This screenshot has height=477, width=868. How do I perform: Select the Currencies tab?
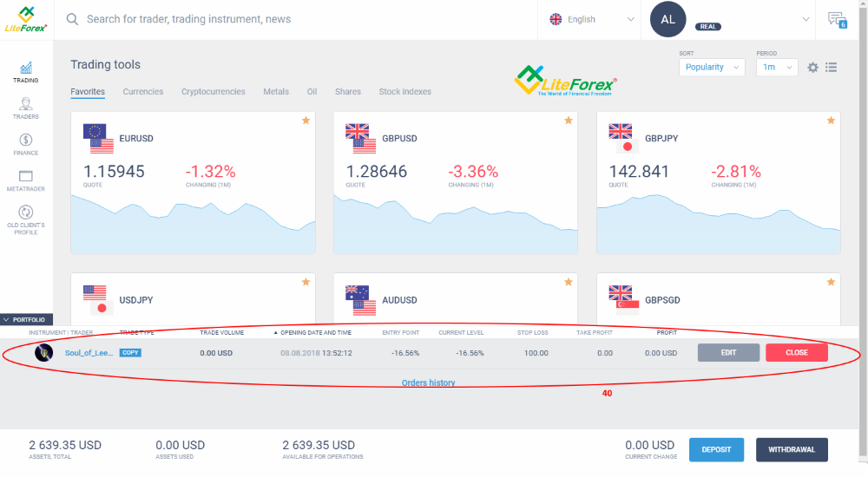click(143, 92)
